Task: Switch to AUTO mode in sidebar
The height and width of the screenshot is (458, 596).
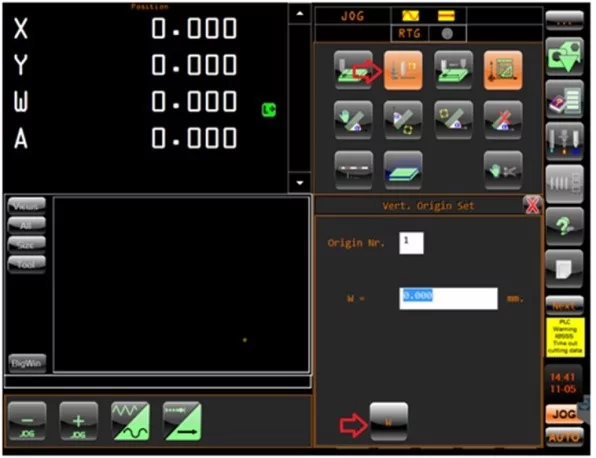Action: click(564, 437)
